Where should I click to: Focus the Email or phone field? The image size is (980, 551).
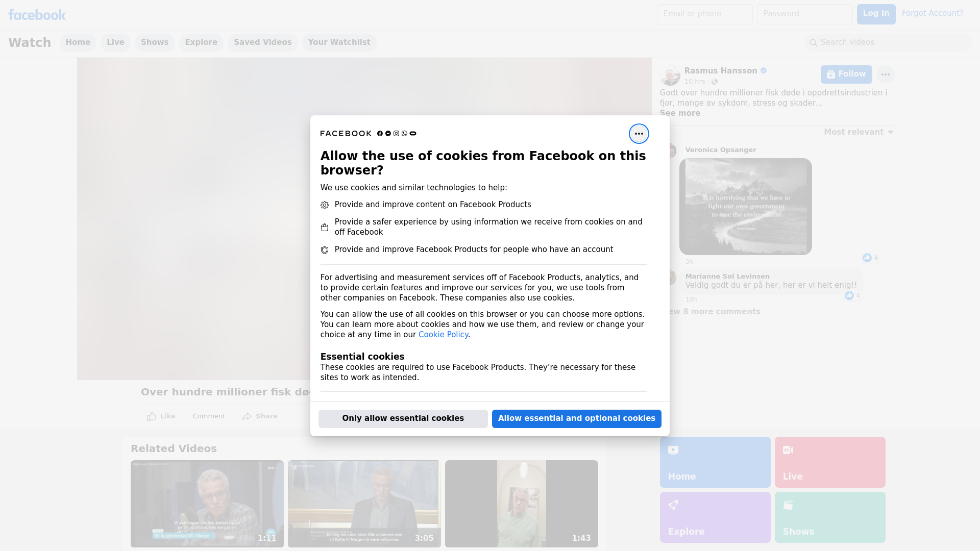(704, 14)
